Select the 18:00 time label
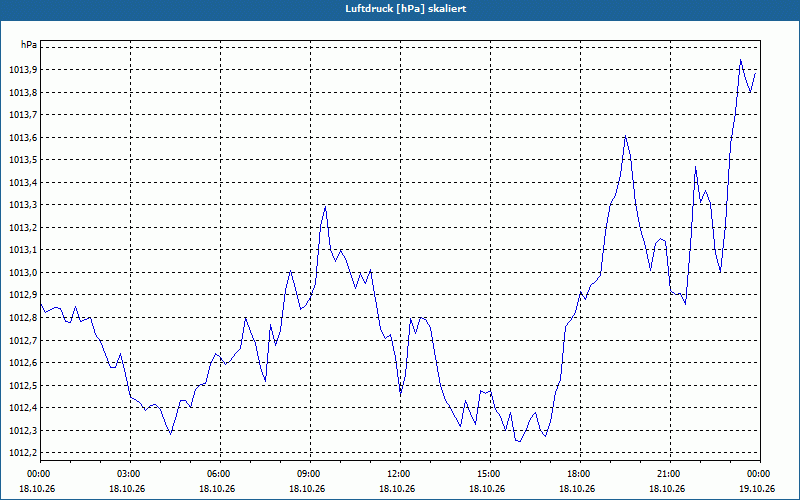 tap(581, 474)
